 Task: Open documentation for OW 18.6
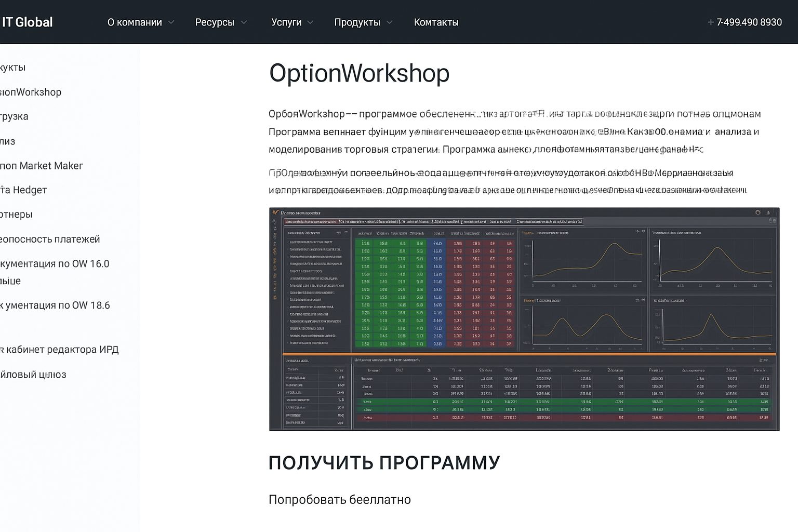point(55,305)
